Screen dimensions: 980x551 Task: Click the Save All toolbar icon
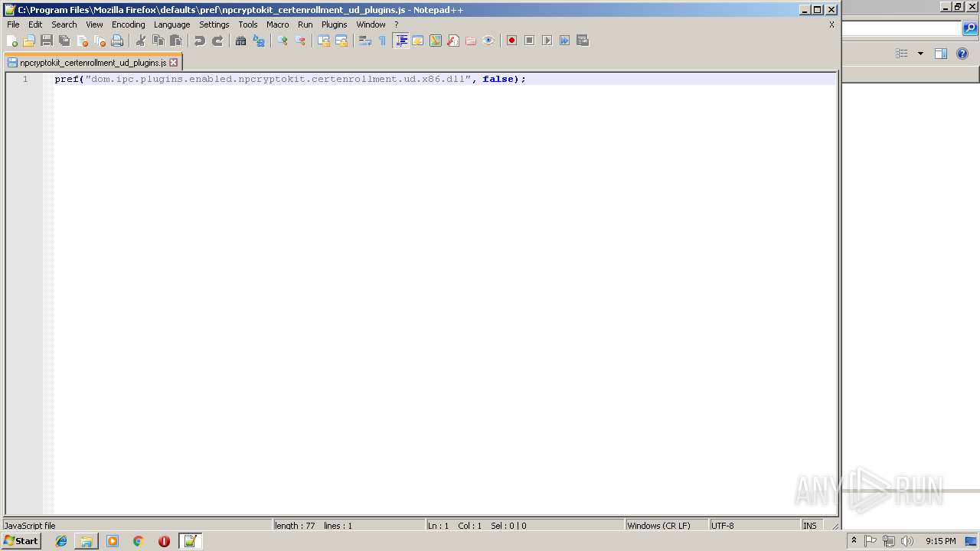(64, 41)
